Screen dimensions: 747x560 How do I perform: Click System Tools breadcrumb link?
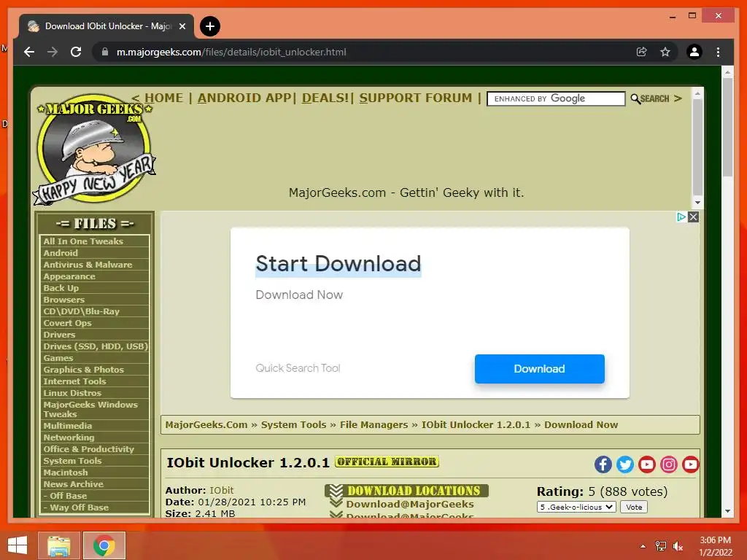pos(293,425)
